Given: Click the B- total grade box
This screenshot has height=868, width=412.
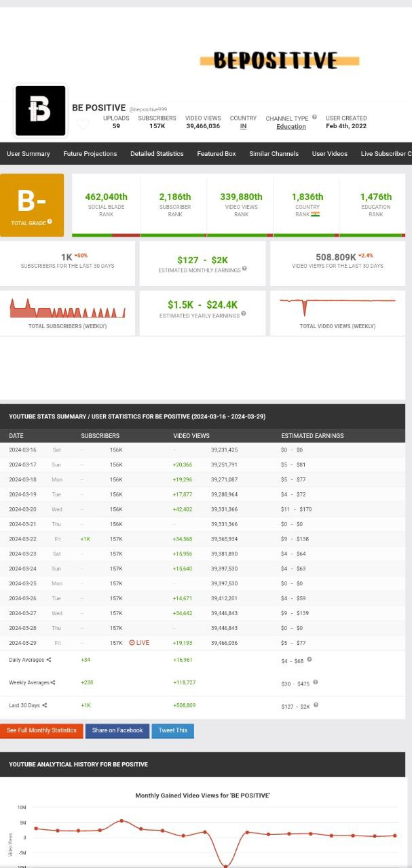Looking at the screenshot, I should point(32,205).
